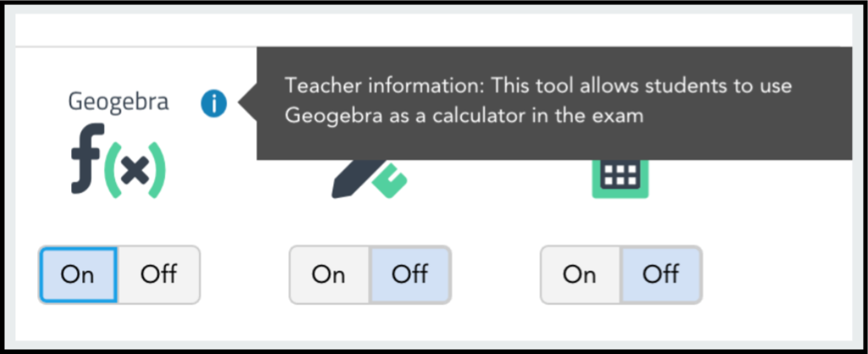Click the tooltip pointer arrow near info icon
Viewport: 868px width, 354px height.
point(247,103)
